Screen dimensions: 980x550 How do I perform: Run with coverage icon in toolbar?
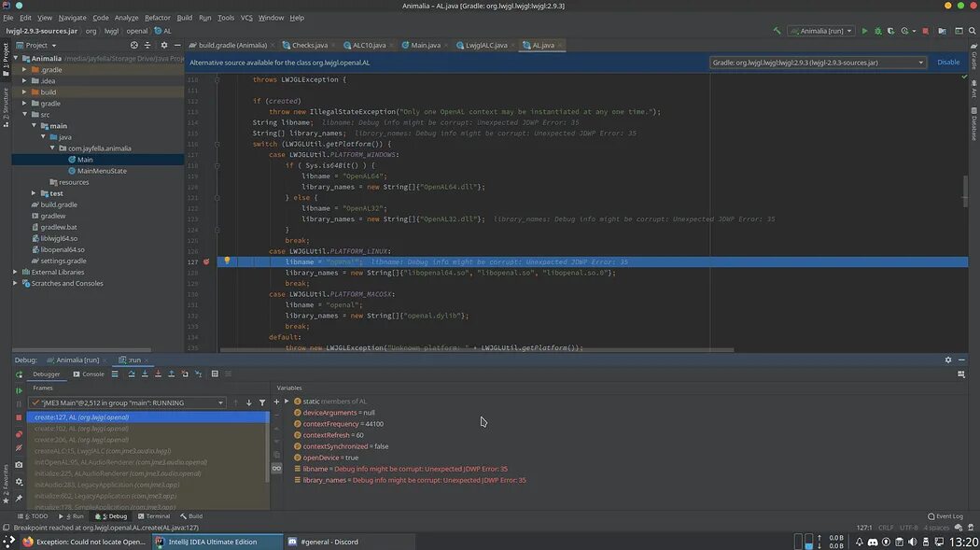(890, 31)
